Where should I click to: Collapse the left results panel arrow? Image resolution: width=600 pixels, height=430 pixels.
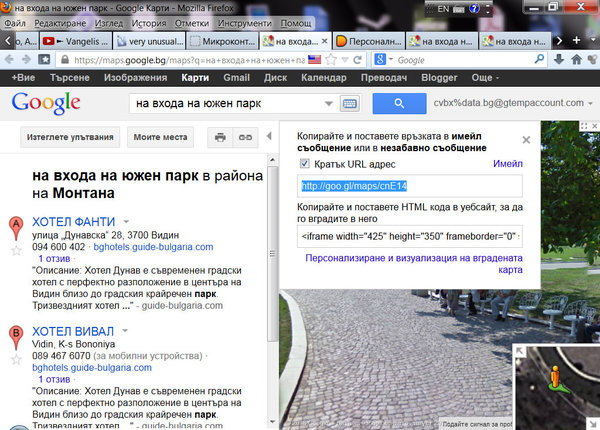point(269,136)
